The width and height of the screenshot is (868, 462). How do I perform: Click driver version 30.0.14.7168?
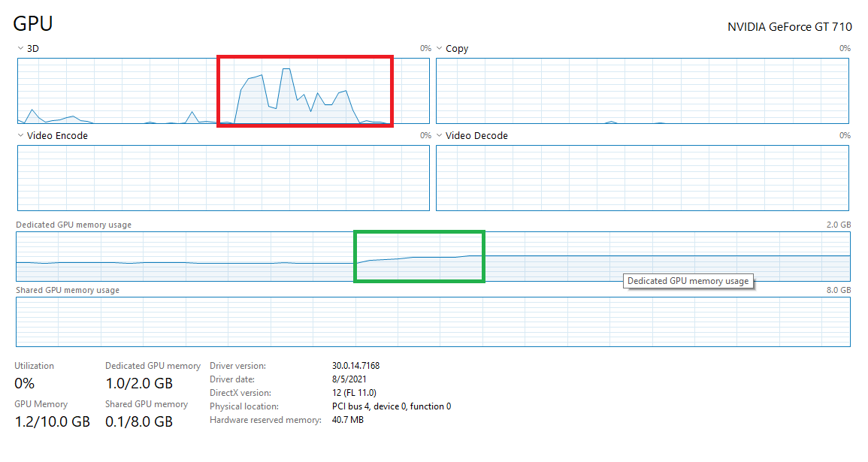tap(355, 366)
